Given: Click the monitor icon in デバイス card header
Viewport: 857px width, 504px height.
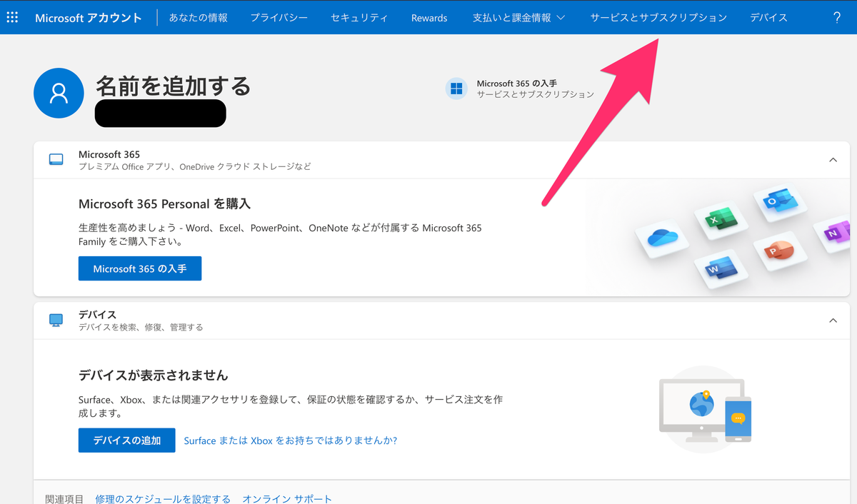Looking at the screenshot, I should [x=56, y=320].
